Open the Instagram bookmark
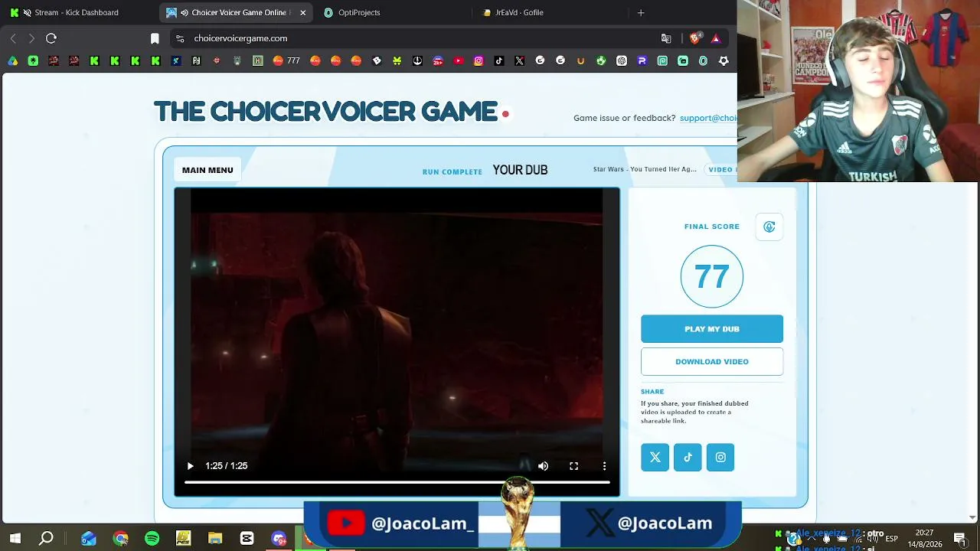Screen dimensions: 980x551 [x=479, y=60]
